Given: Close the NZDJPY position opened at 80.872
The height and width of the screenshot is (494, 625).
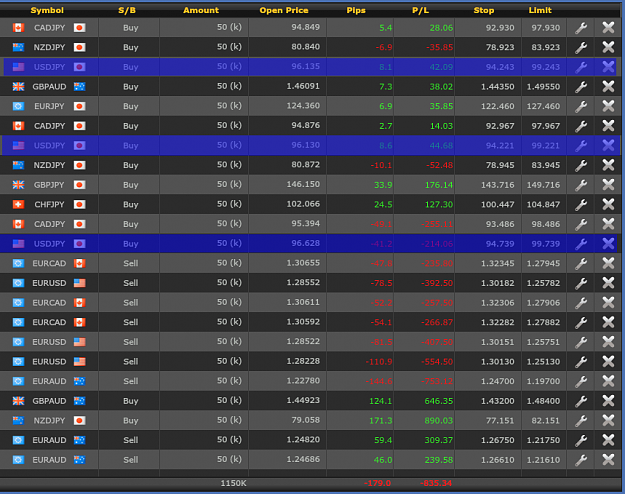Looking at the screenshot, I should pos(608,165).
